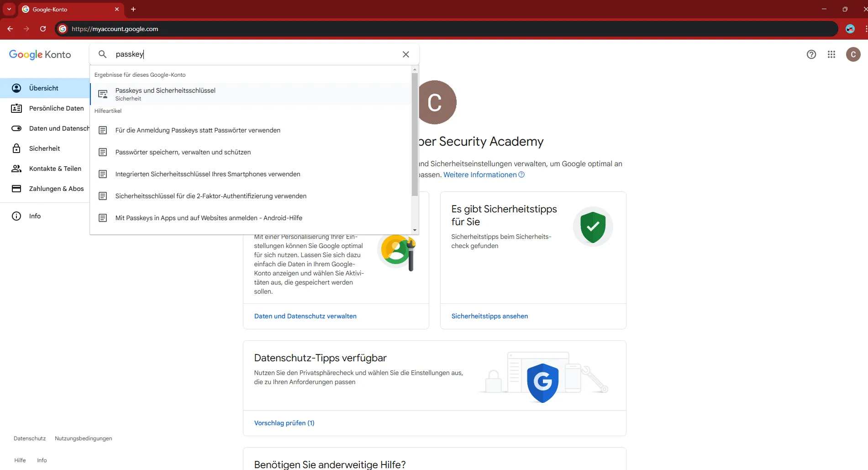This screenshot has height=470, width=868.
Task: Click the 'Es gibt Sicherheitstipps für Sie' heading
Action: [x=504, y=215]
